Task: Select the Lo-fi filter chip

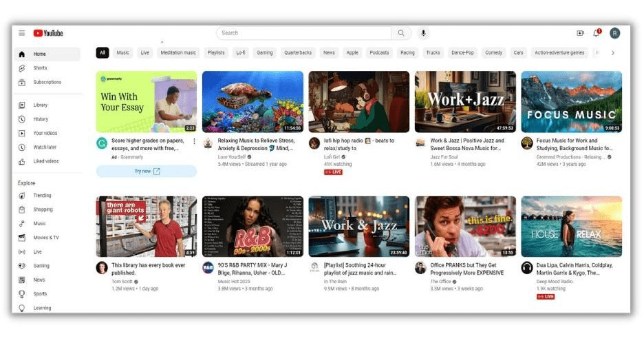Action: (240, 52)
